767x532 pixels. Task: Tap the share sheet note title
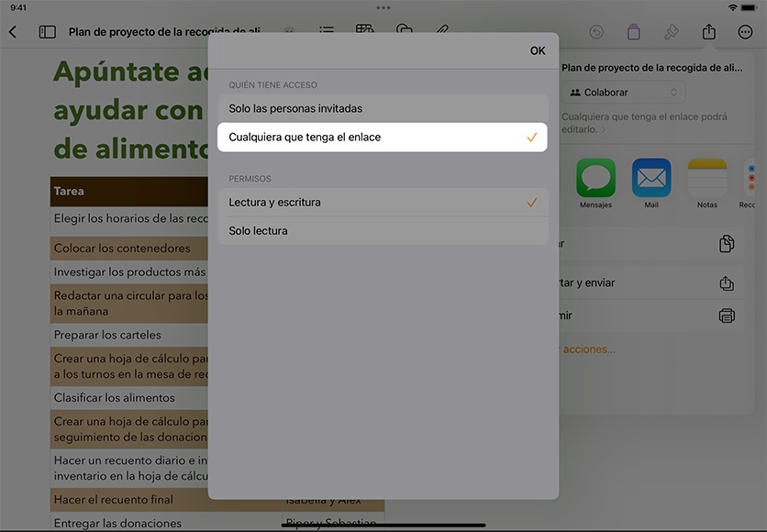(x=652, y=68)
